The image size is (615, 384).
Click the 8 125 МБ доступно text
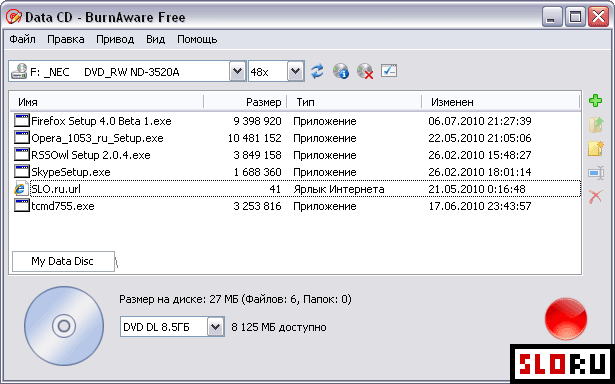[278, 327]
